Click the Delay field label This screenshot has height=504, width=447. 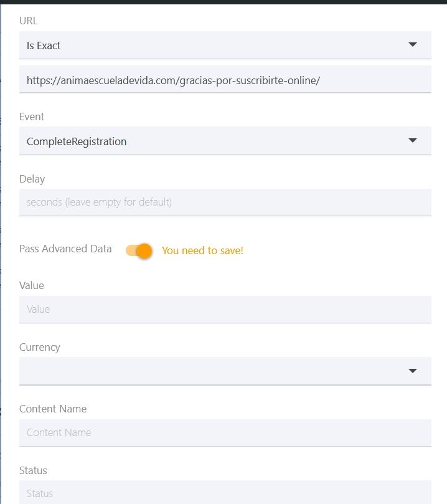32,179
